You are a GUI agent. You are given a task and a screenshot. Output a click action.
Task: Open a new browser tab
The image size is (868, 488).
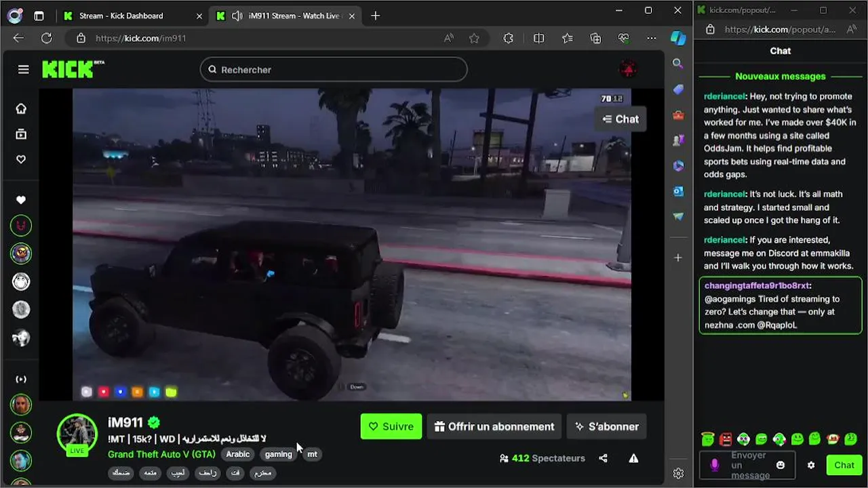(376, 16)
